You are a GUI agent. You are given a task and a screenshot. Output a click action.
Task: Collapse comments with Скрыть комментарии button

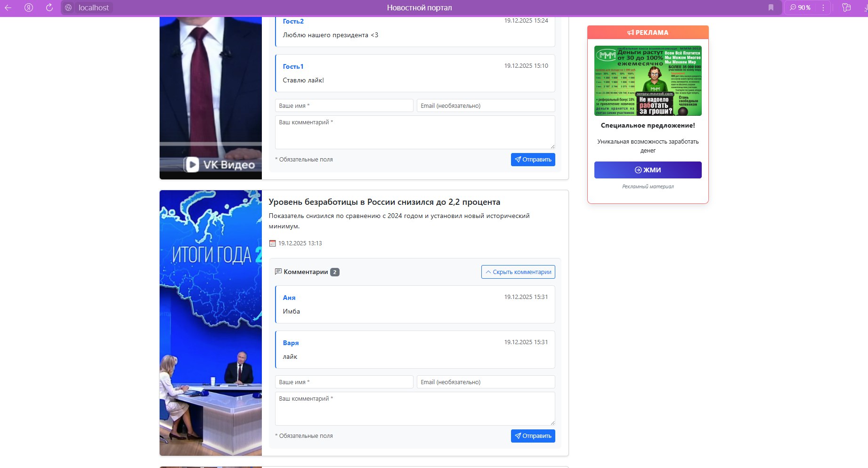518,272
